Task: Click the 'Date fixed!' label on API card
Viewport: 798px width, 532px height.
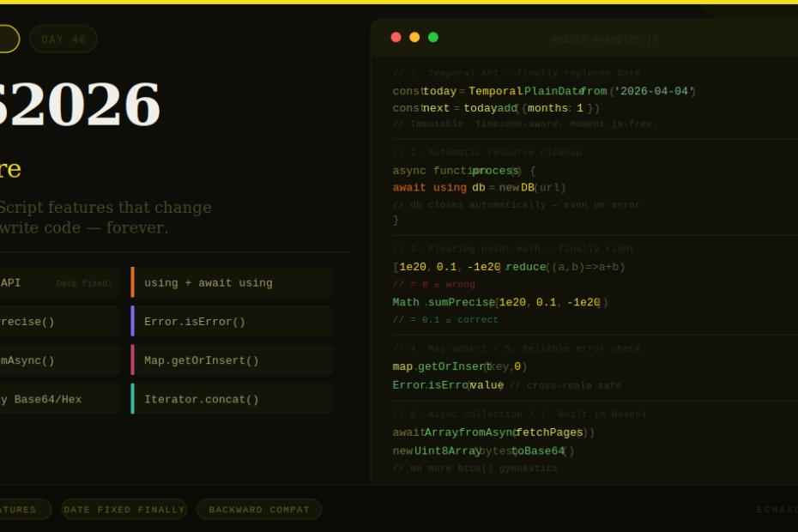Action: 84,283
